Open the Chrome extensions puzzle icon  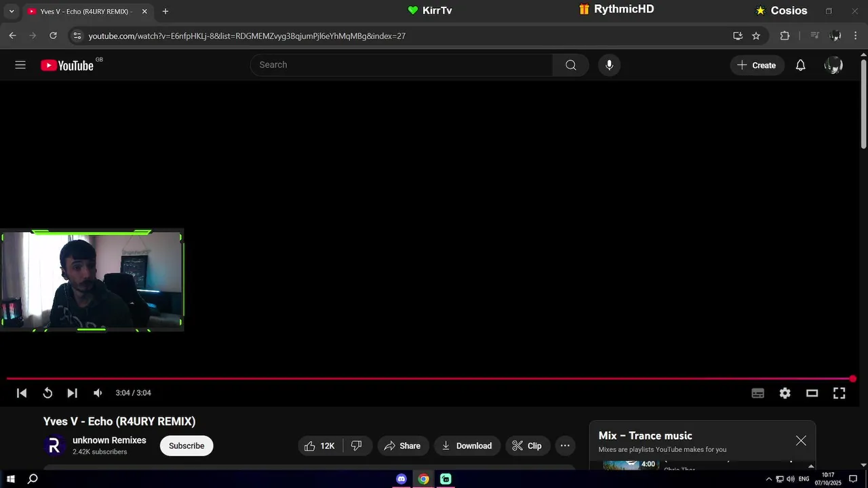785,36
